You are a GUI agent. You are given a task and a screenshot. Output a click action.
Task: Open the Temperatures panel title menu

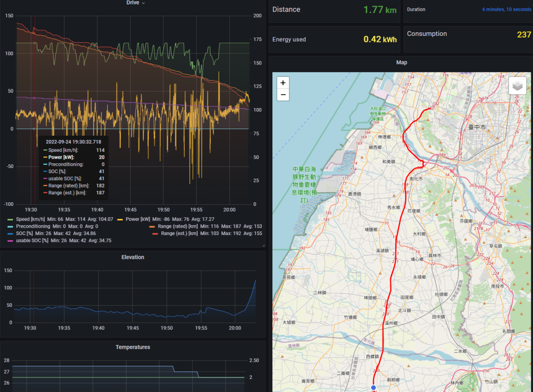(x=133, y=347)
